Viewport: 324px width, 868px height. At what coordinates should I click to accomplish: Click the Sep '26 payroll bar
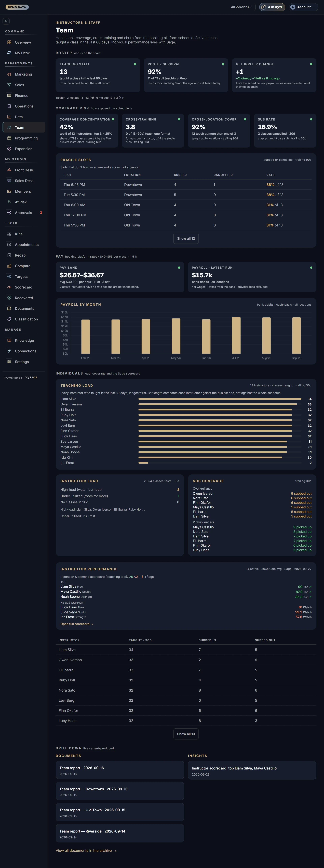[x=296, y=335]
